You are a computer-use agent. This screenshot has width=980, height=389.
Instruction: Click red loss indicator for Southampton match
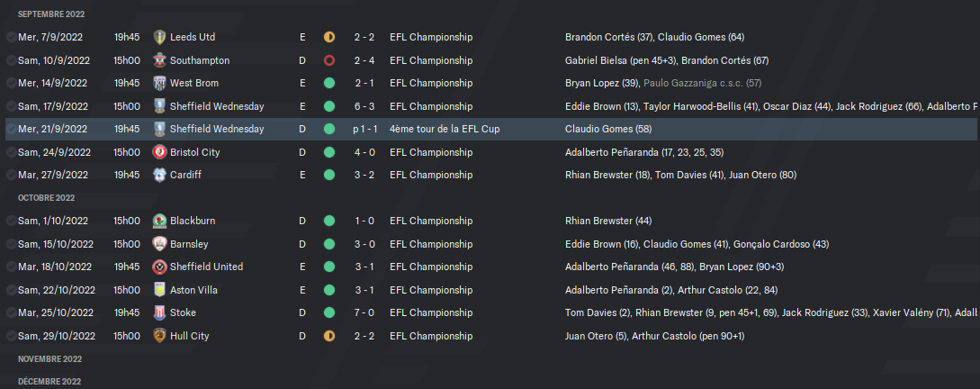point(329,60)
